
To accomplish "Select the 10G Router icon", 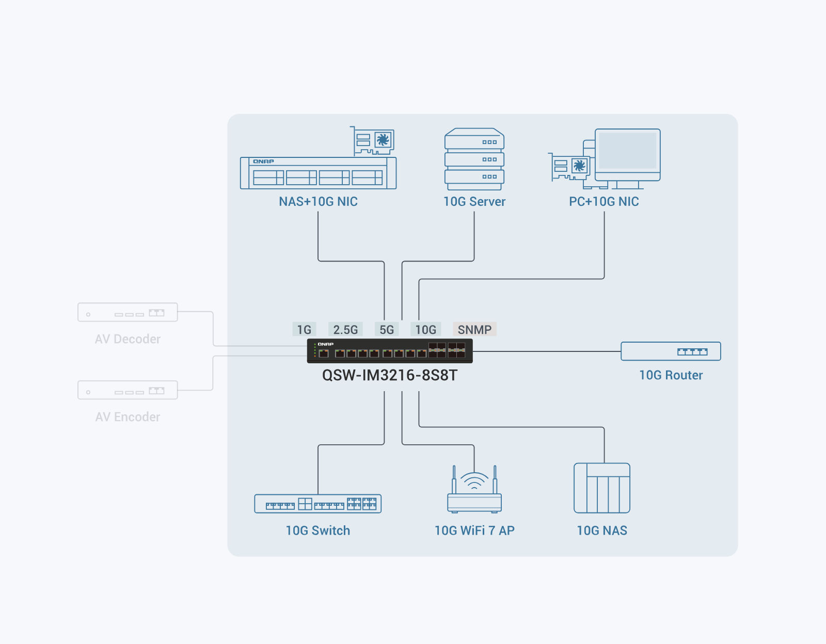I will click(x=671, y=351).
